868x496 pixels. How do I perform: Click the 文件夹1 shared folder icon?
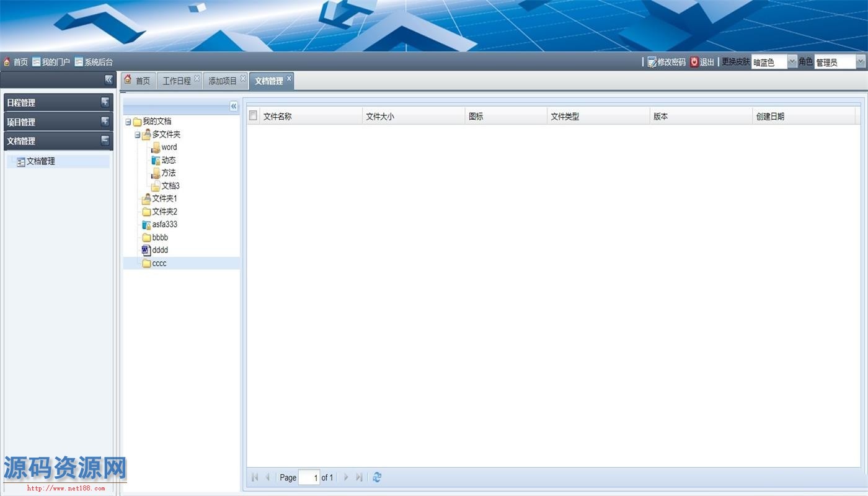(146, 199)
